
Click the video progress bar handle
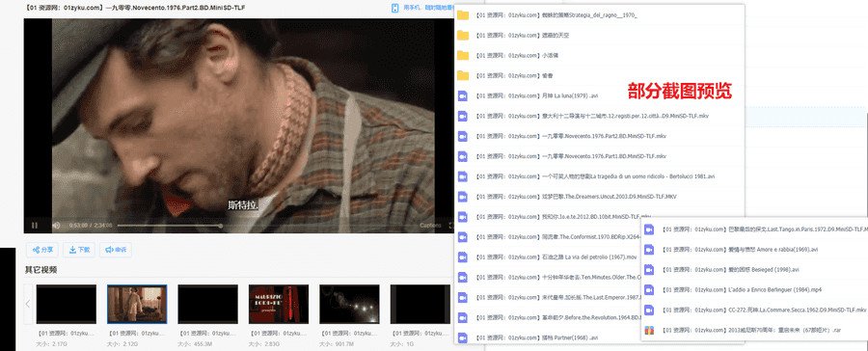pyautogui.click(x=221, y=226)
